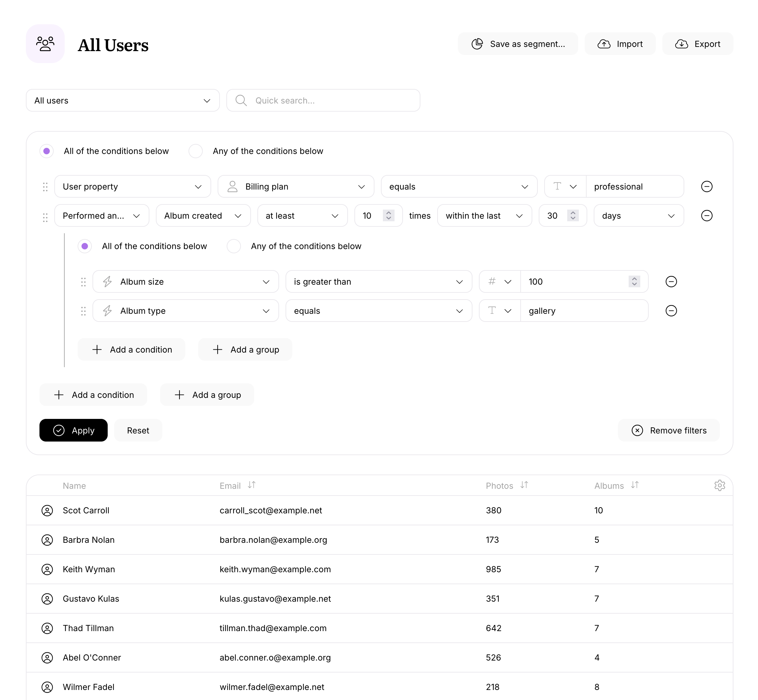Remove the Billing plan condition with minus icon
Screen dimensions: 758x700
pyautogui.click(x=707, y=186)
